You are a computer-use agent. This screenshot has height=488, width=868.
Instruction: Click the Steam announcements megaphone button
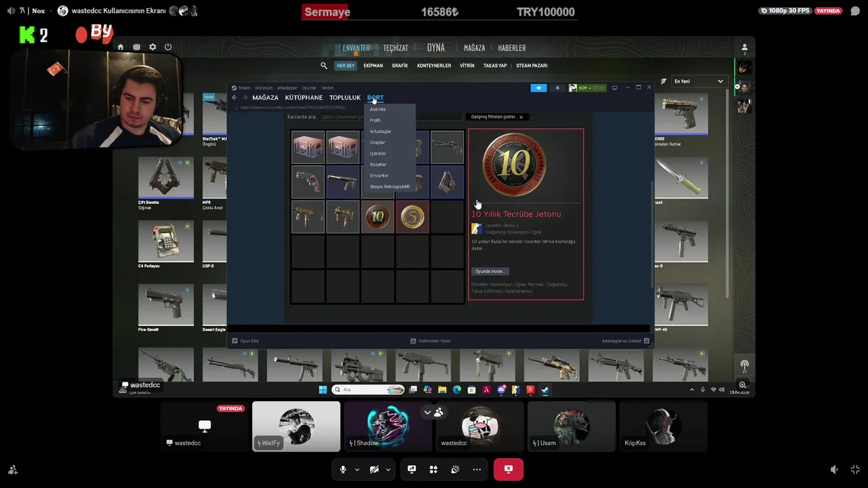click(538, 87)
